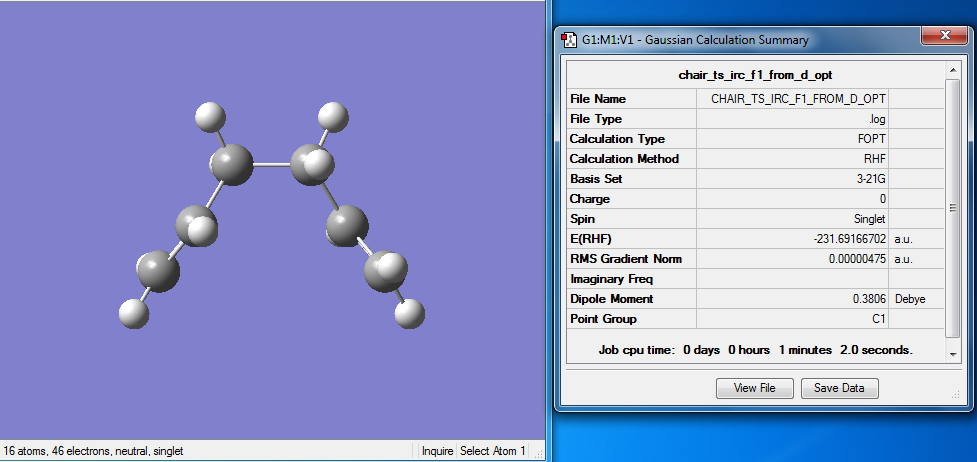Click the summary dialog size grip
Image resolution: width=977 pixels, height=462 pixels.
(957, 394)
